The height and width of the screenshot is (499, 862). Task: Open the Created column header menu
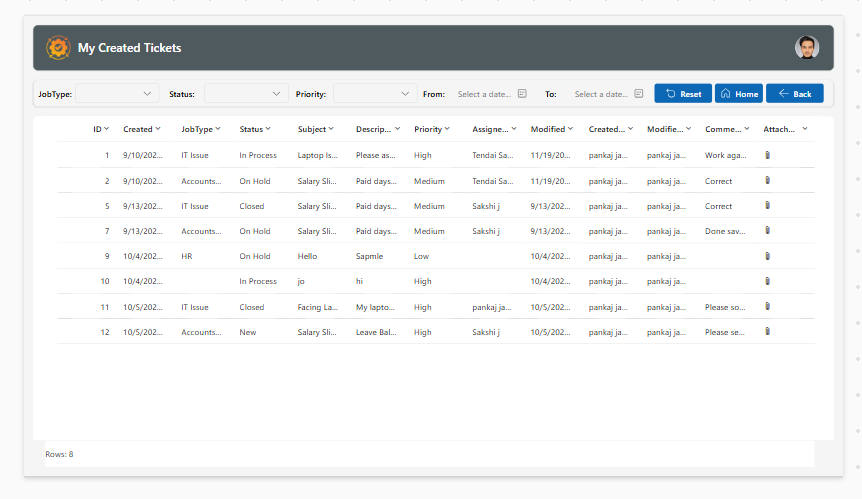click(158, 129)
